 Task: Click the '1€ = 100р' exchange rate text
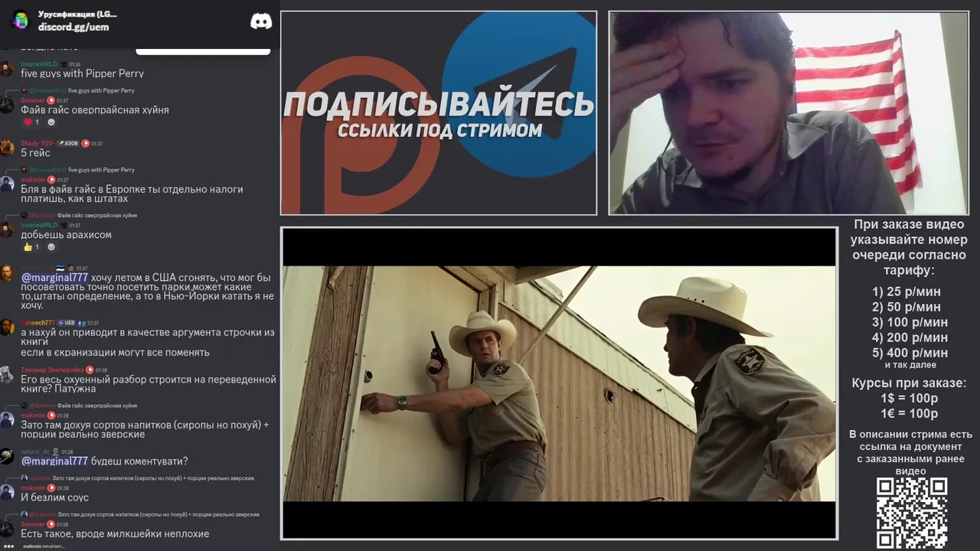click(x=909, y=414)
